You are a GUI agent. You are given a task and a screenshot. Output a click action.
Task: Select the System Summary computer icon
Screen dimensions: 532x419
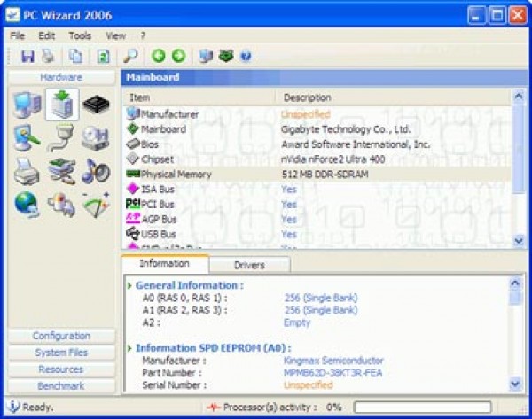pos(27,105)
